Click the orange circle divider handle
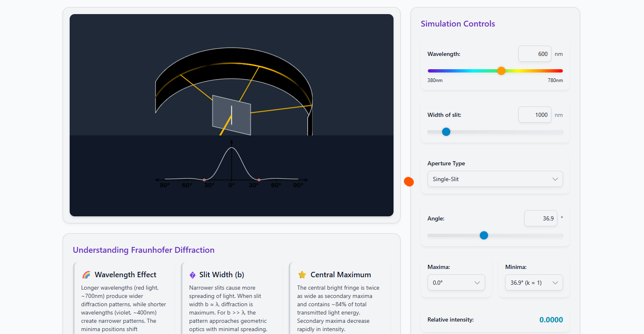Image resolution: width=644 pixels, height=334 pixels. pyautogui.click(x=409, y=182)
